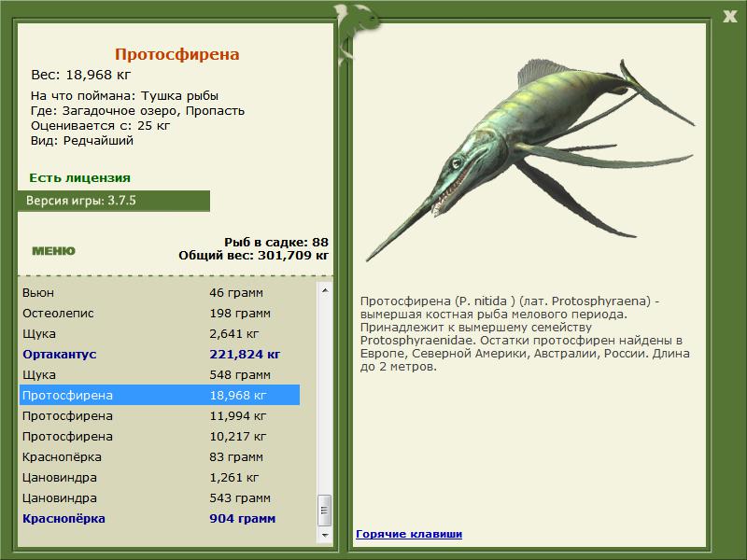Click the Вид: Редчайший line
This screenshot has height=560, width=747.
[x=82, y=141]
